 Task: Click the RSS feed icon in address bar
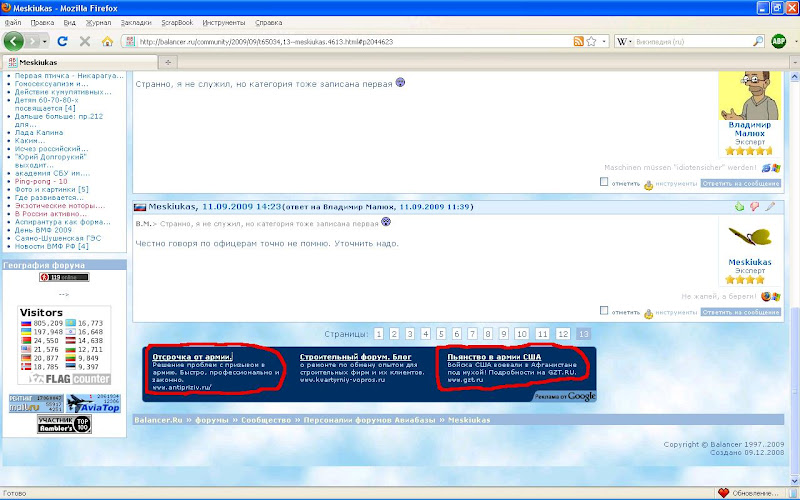tap(579, 41)
